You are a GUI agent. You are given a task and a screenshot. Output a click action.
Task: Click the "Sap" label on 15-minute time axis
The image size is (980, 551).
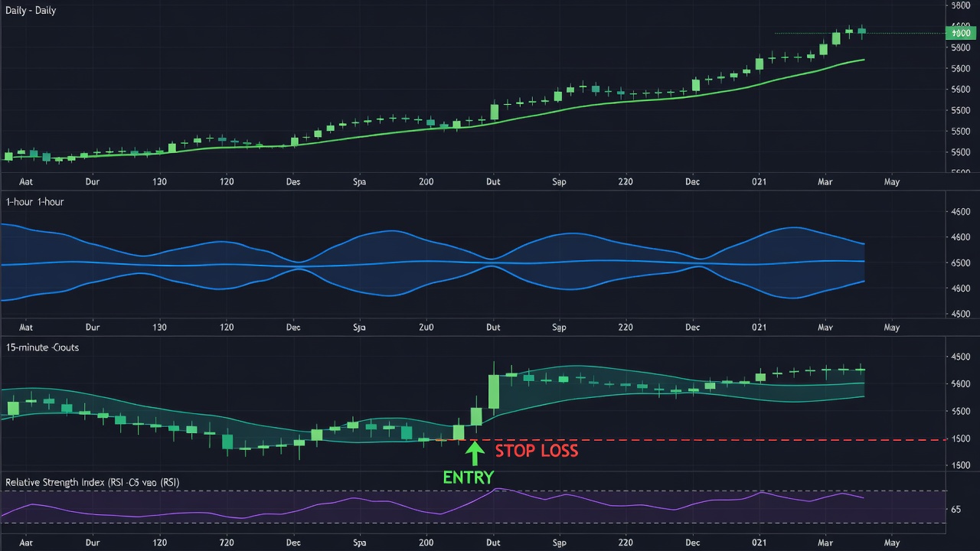[560, 542]
